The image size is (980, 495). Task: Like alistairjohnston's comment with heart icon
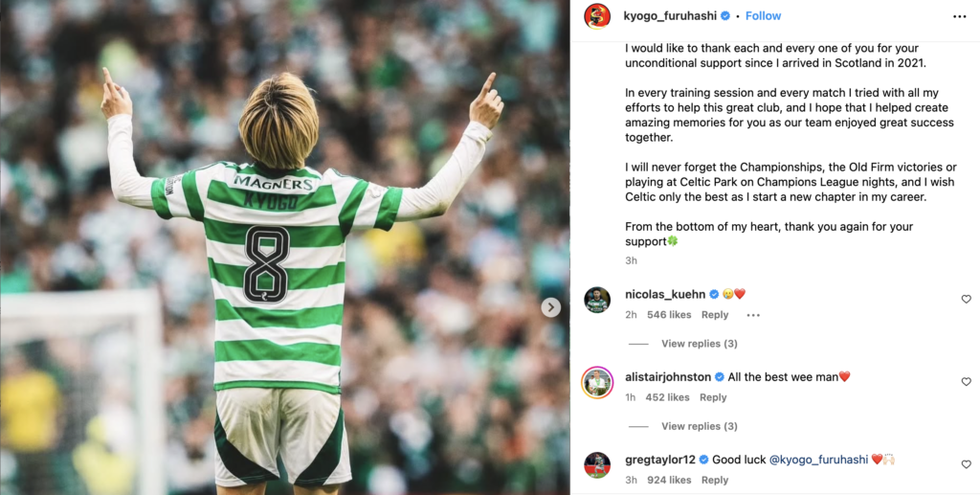(967, 382)
